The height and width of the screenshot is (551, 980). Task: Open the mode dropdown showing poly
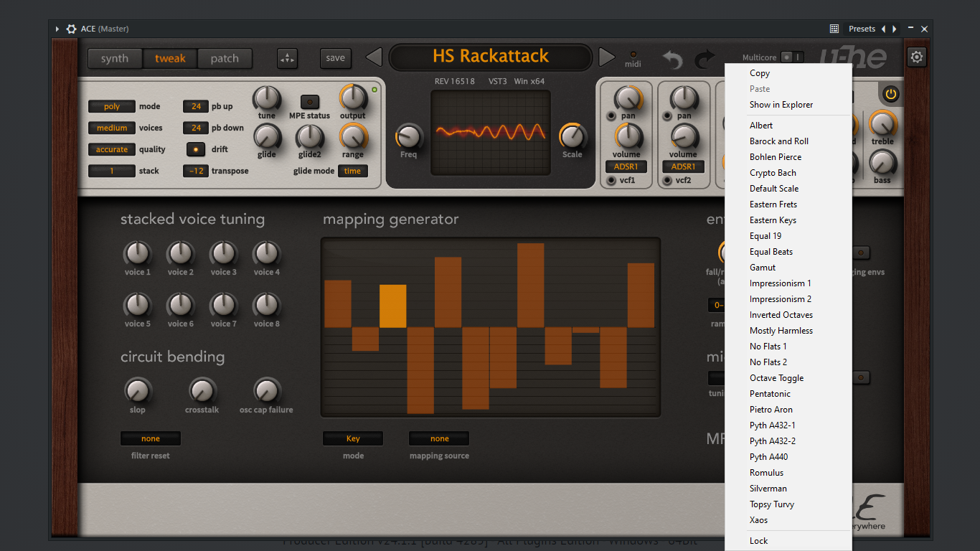(112, 106)
